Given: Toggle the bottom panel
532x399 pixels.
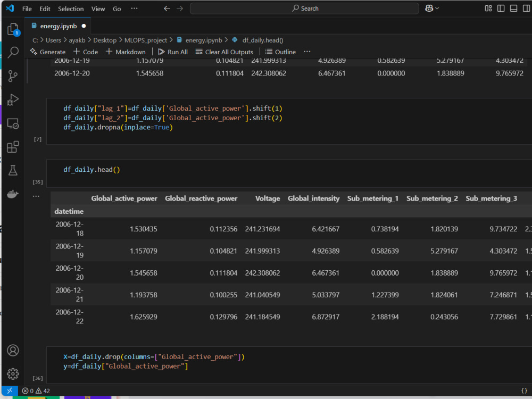Looking at the screenshot, I should pyautogui.click(x=514, y=9).
